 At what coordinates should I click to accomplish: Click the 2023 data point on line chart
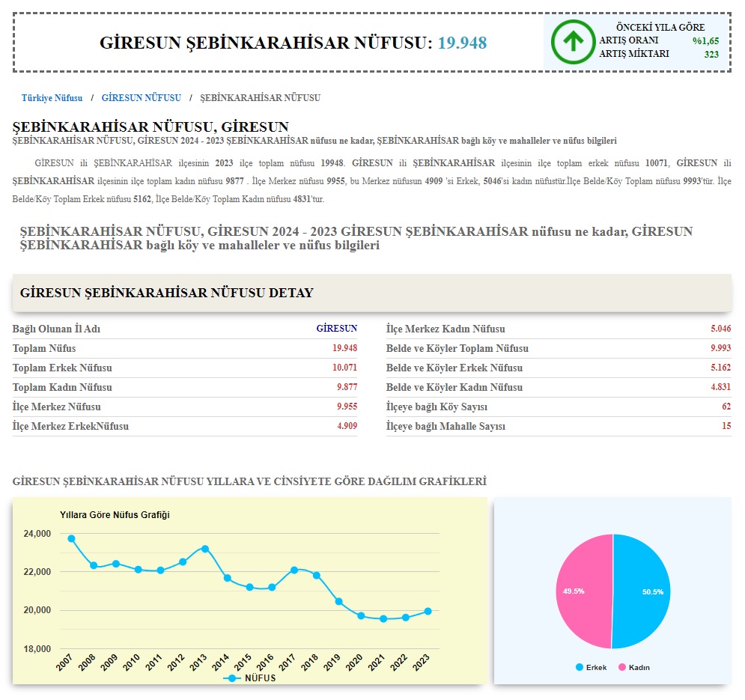(x=428, y=611)
